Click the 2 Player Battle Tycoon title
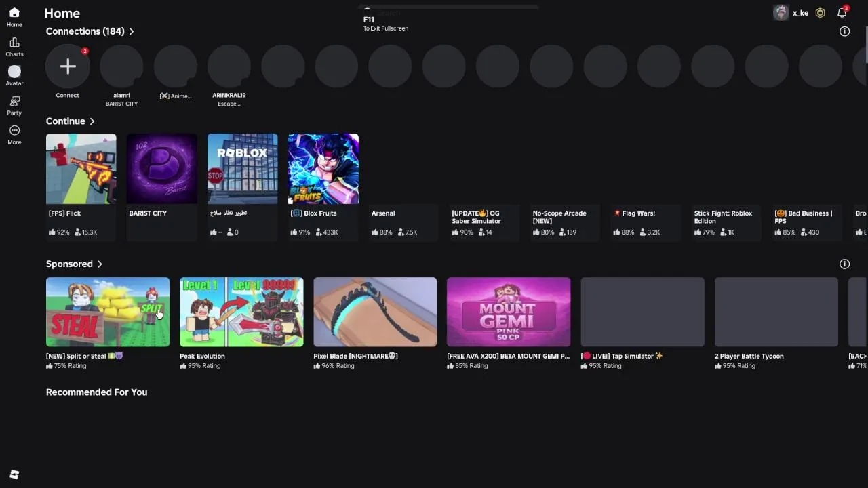 pyautogui.click(x=749, y=357)
